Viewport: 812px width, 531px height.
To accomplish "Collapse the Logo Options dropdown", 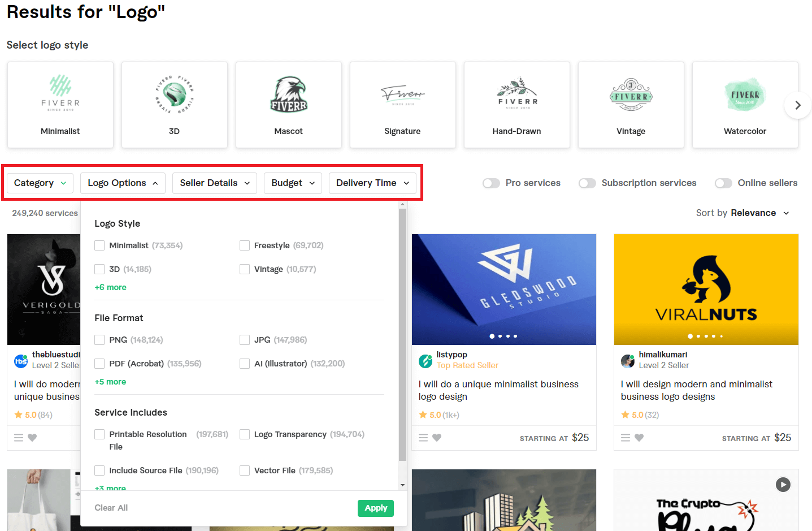I will (x=123, y=183).
